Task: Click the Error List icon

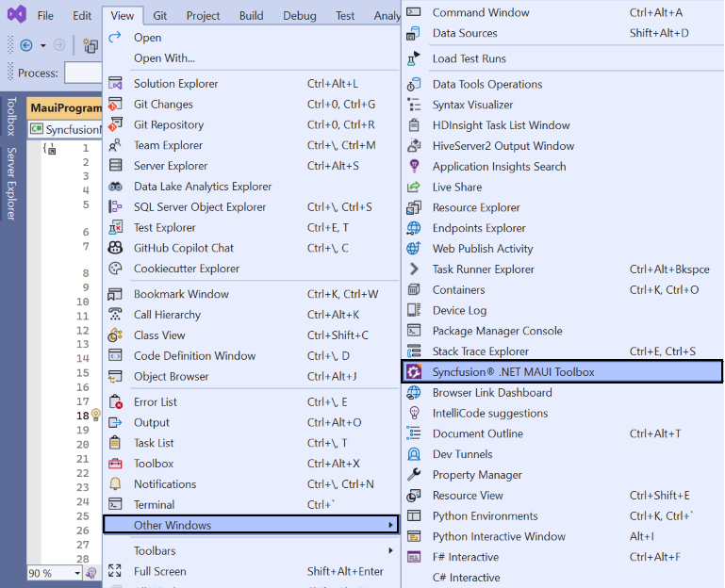Action: click(x=115, y=401)
